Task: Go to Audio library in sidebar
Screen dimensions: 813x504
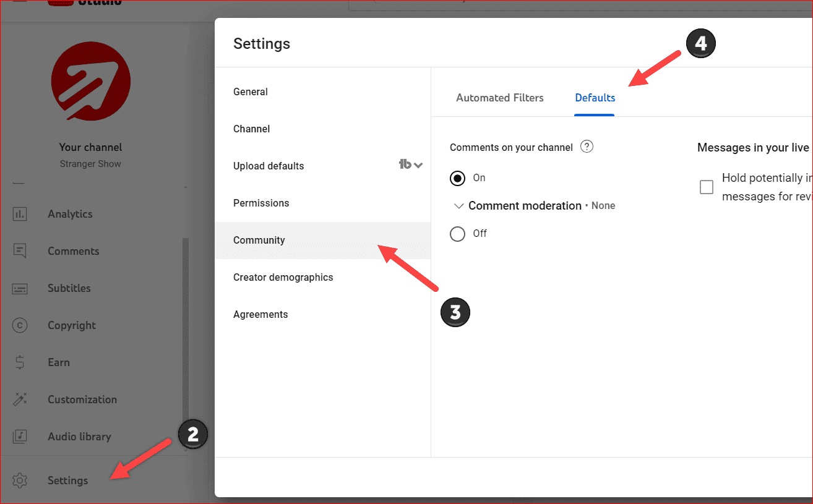Action: (79, 437)
